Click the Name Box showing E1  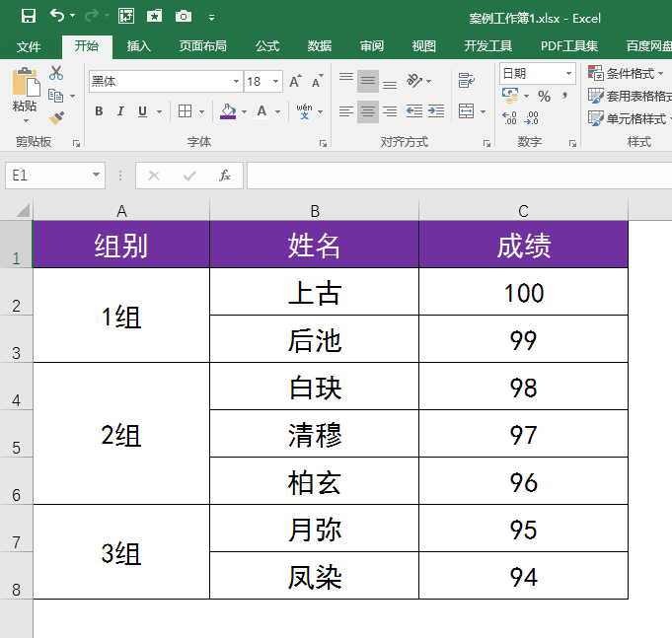(55, 176)
